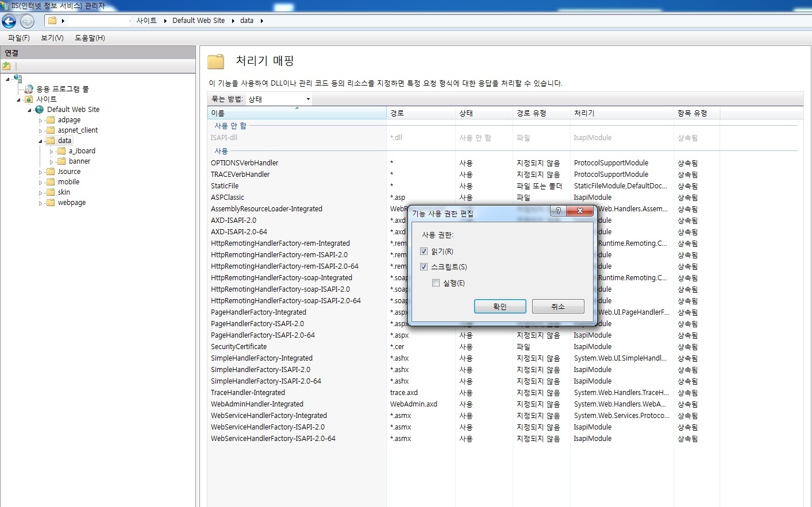Go back with the navigation arrow

9,21
